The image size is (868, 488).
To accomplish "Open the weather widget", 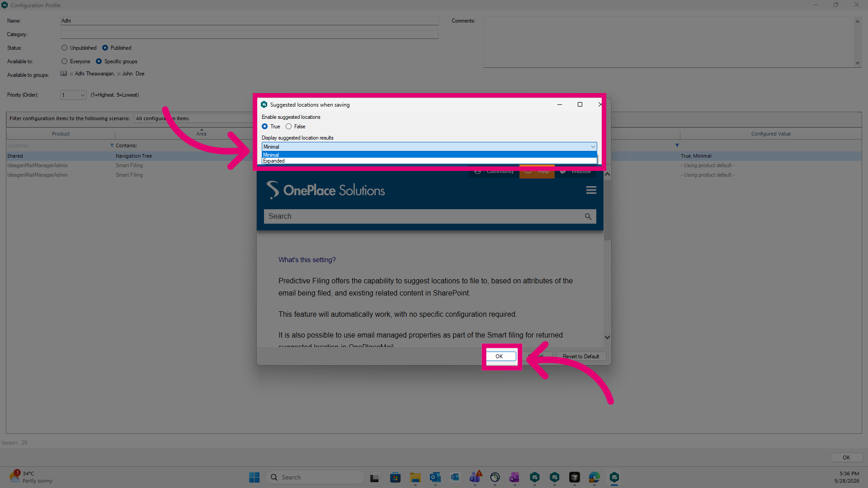I will 31,477.
